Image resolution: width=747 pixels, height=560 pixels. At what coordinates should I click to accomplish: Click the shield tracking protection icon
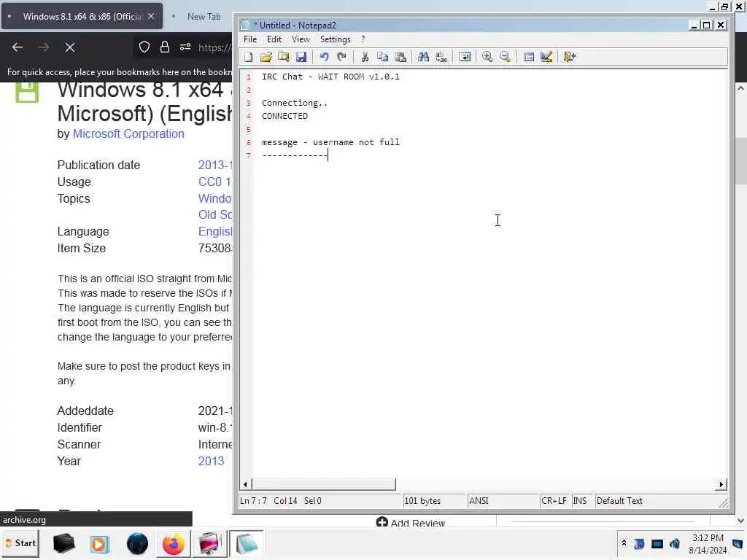(x=144, y=47)
